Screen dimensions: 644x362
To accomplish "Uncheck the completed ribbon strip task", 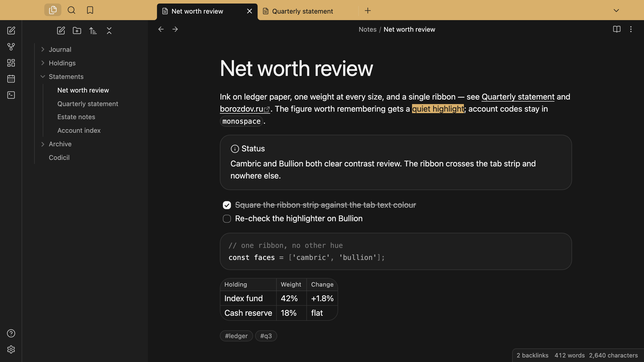I will tap(227, 205).
